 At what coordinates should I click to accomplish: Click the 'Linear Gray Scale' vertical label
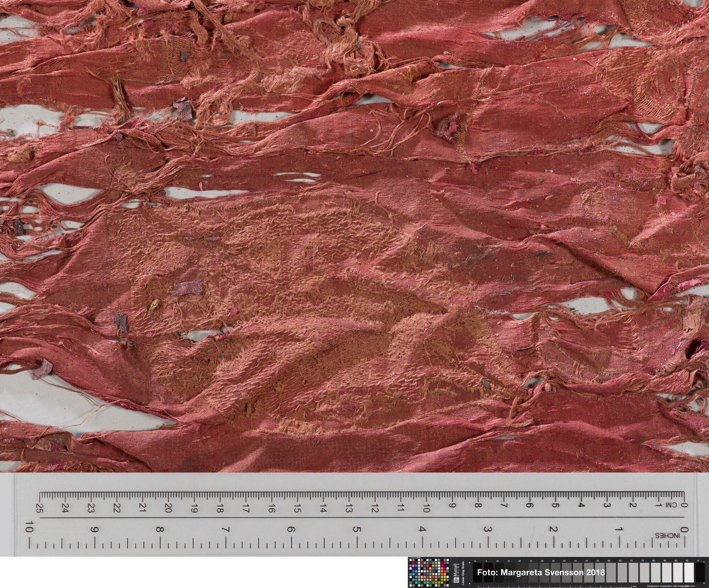tap(463, 573)
